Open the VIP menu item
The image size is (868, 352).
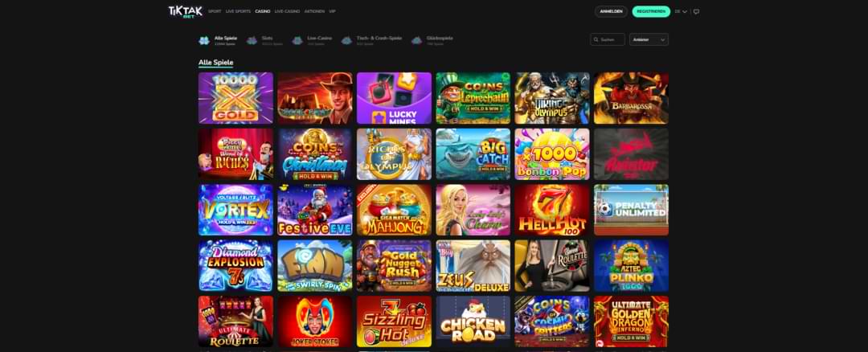[x=332, y=11]
